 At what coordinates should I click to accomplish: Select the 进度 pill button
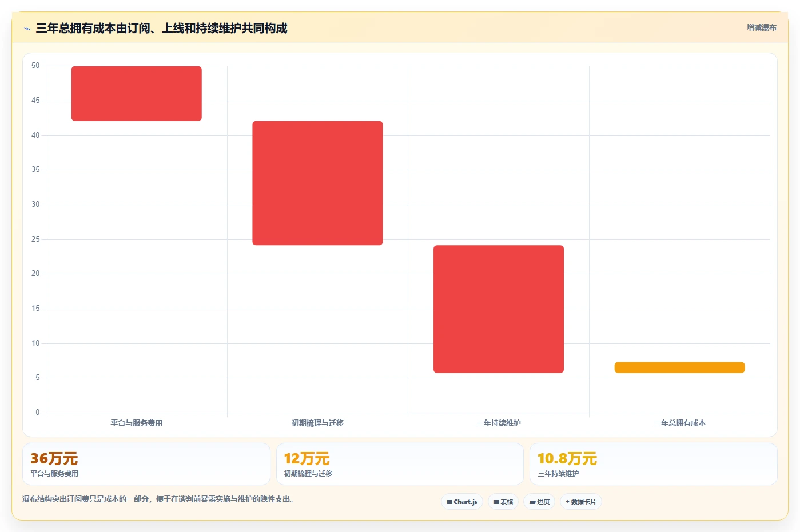click(539, 502)
